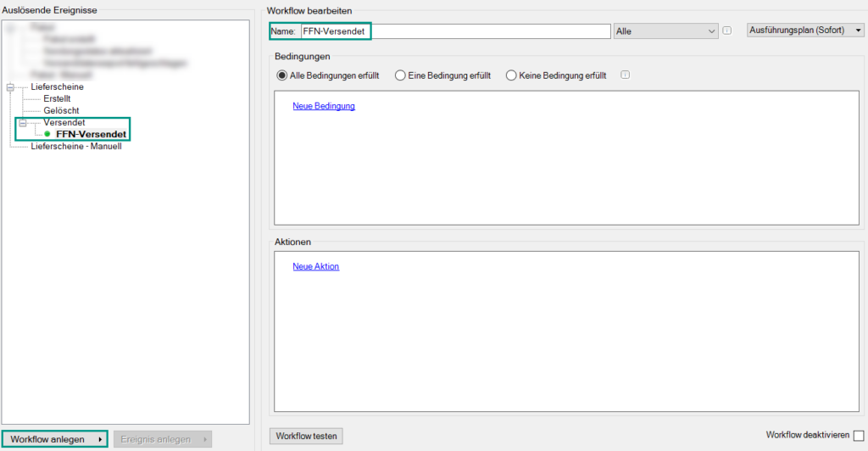
Task: Select the Erstellt event in the tree
Action: tap(57, 99)
